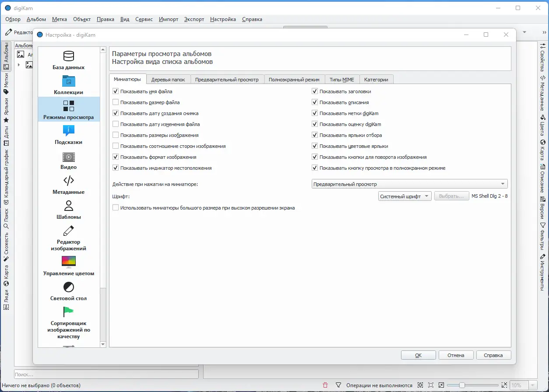
Task: Open the База данных settings page
Action: [69, 59]
